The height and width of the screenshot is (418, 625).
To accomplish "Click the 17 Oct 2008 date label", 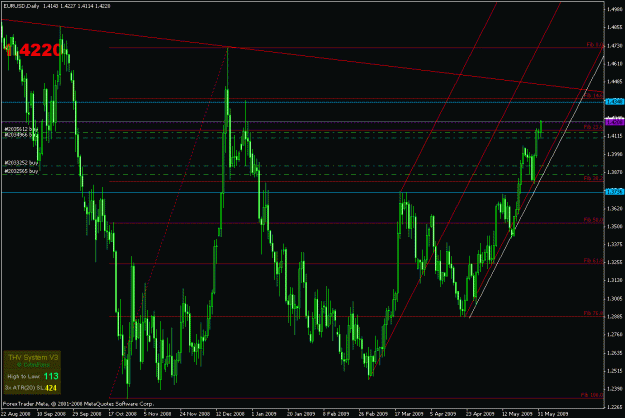I will (123, 414).
